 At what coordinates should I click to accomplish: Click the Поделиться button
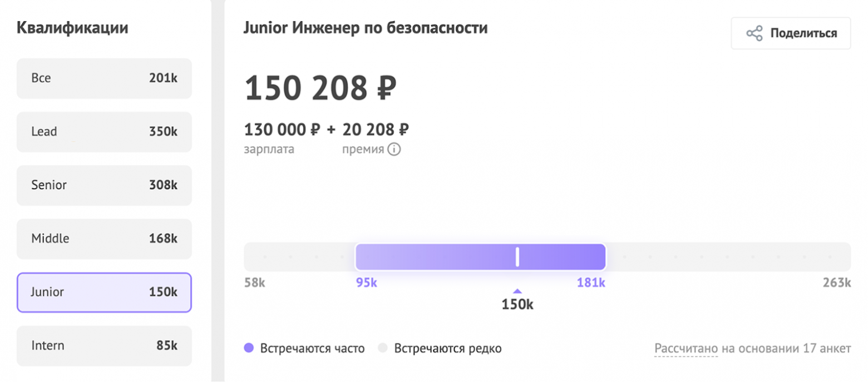[790, 33]
